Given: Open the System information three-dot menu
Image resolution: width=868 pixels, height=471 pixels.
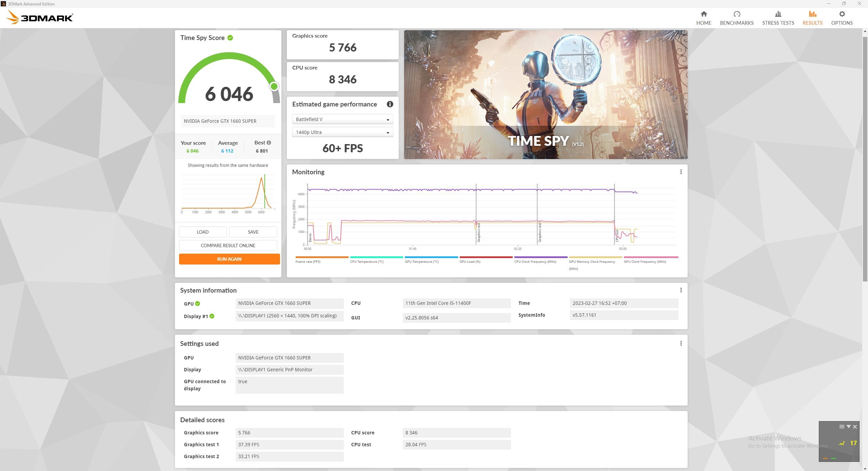Looking at the screenshot, I should (x=681, y=290).
